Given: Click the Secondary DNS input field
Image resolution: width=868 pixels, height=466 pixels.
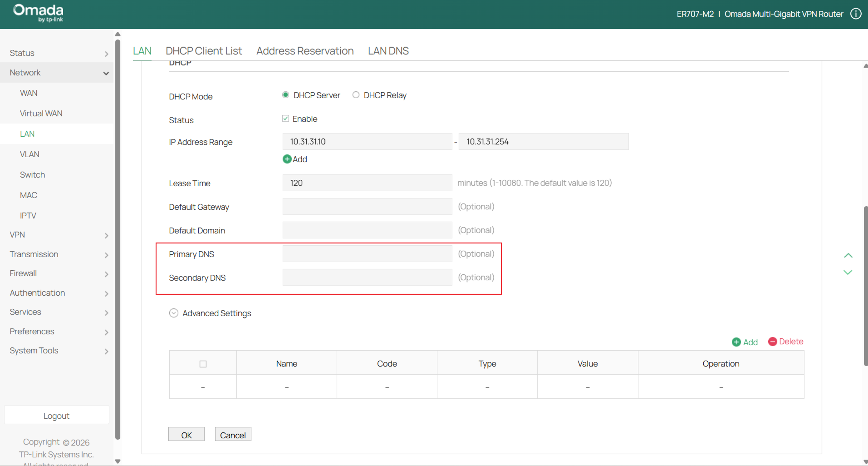Looking at the screenshot, I should pos(367,278).
